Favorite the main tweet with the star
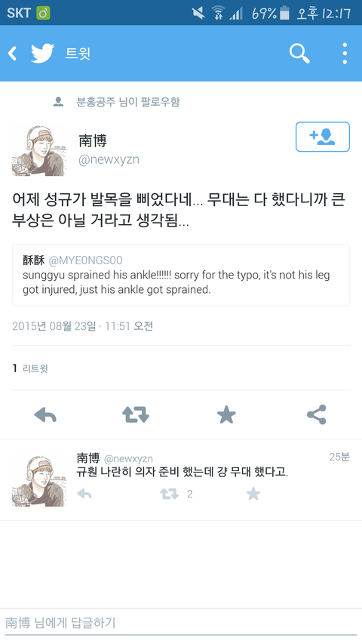The height and width of the screenshot is (644, 362). 226,414
